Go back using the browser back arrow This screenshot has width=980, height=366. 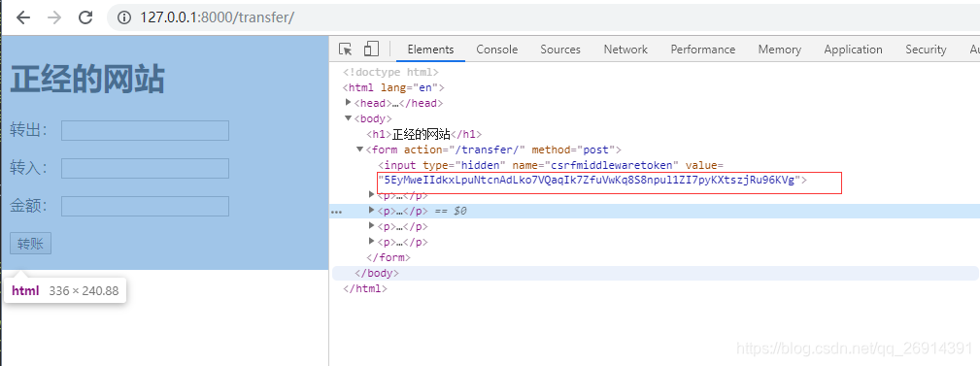point(23,17)
